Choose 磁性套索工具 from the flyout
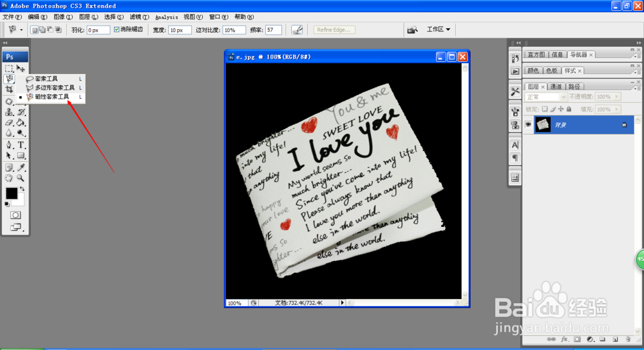The width and height of the screenshot is (644, 350). click(52, 97)
